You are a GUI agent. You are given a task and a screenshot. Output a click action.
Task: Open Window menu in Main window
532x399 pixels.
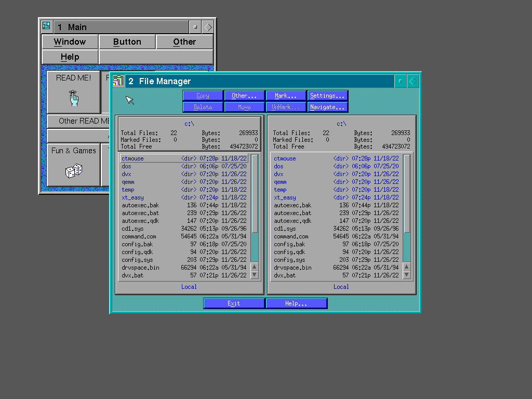(70, 42)
